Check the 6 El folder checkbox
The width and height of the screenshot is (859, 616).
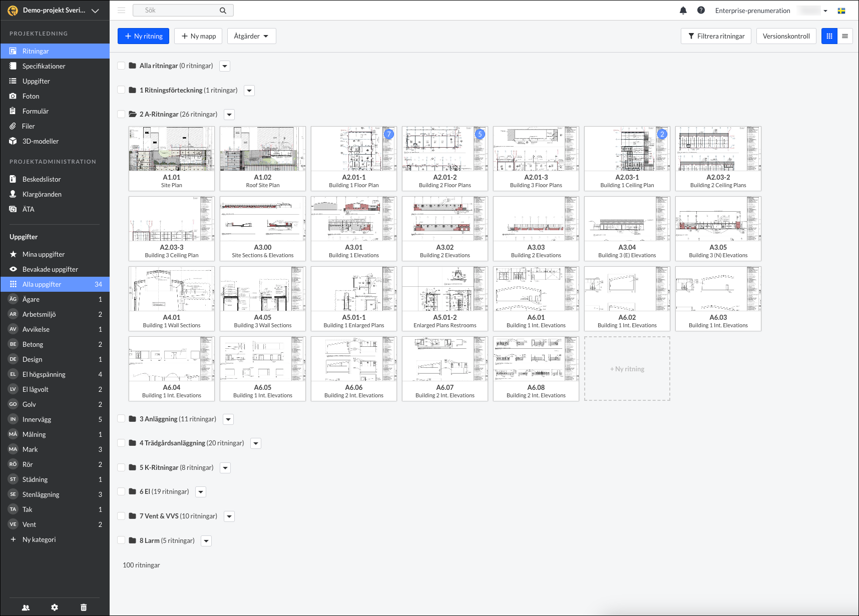pos(121,491)
